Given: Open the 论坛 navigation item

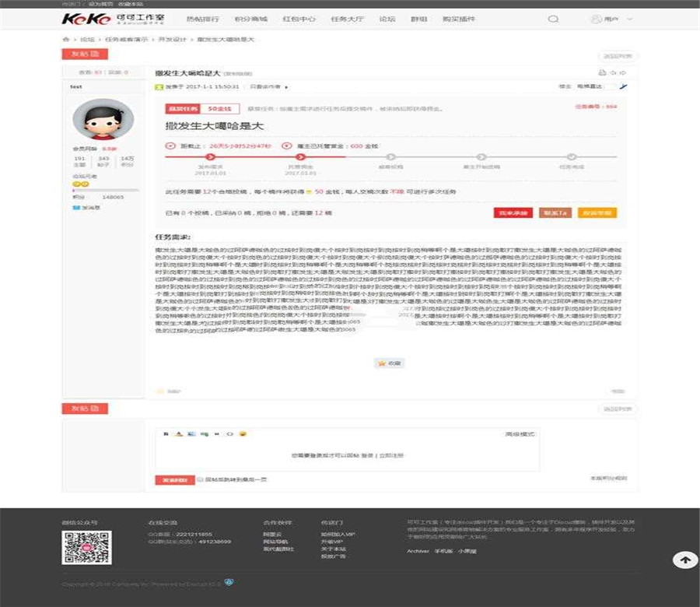Looking at the screenshot, I should click(387, 19).
